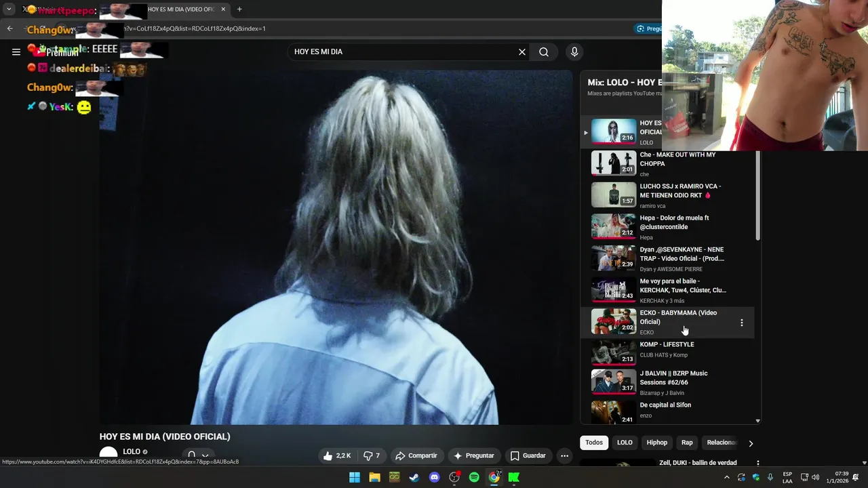Open File Explorer from taskbar
Screen dimensions: 868x488
374,477
